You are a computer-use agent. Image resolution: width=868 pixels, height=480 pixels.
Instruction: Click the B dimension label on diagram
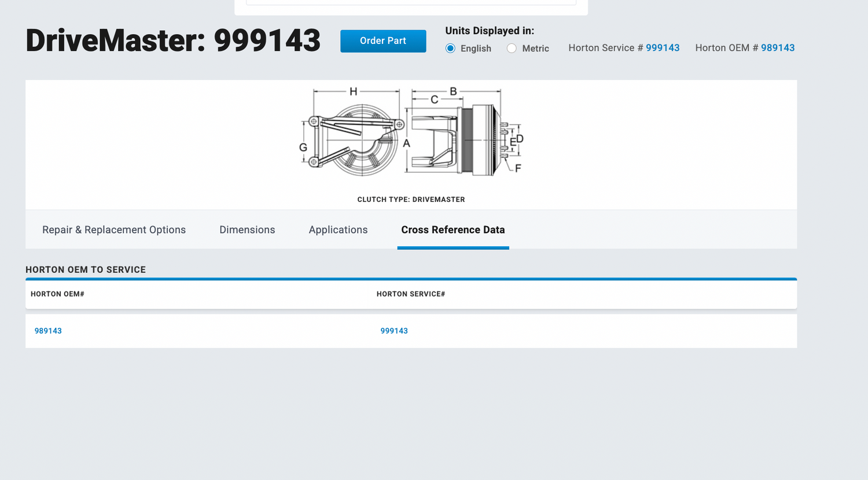[x=453, y=91]
